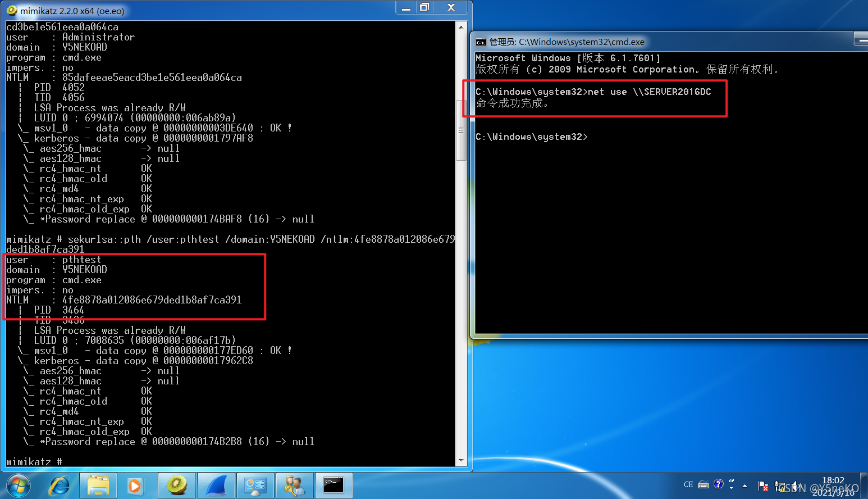Click 'Microsoft Windows [版本 6.1.7601]' line
This screenshot has width=868, height=499.
[x=568, y=58]
